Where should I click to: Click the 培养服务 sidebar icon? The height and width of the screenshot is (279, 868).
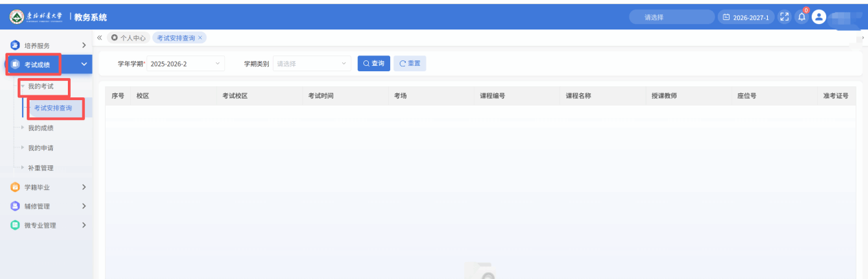pyautogui.click(x=15, y=45)
